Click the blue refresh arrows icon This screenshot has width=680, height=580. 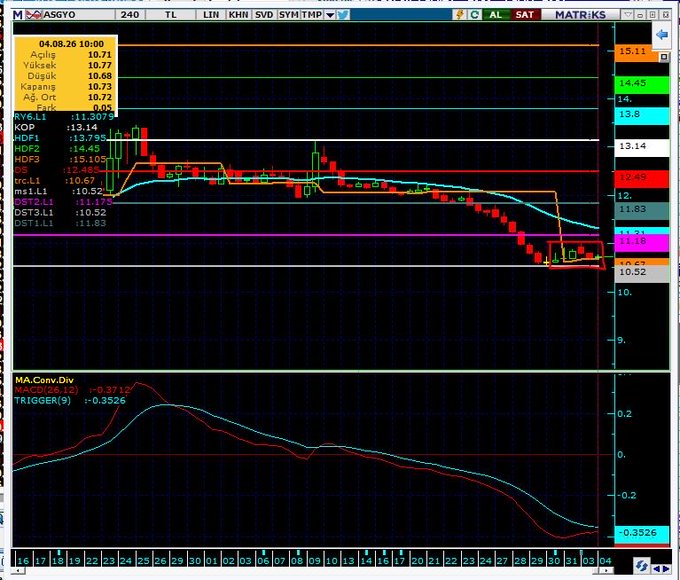coord(642,566)
